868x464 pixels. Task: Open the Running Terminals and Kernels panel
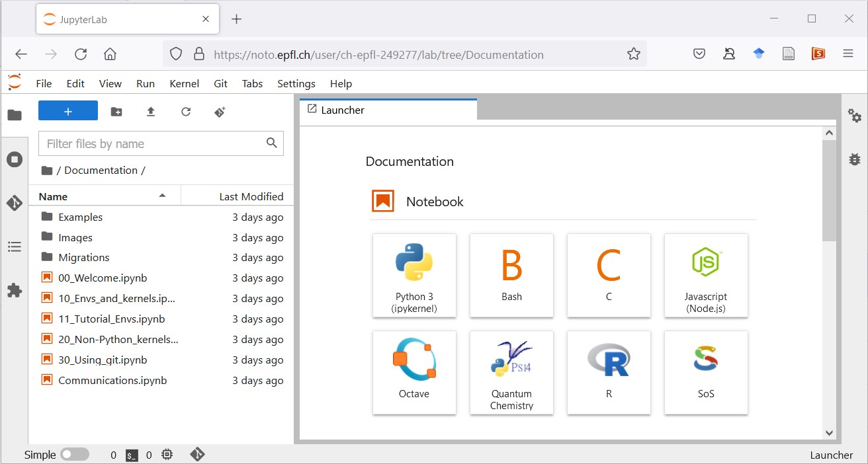point(15,159)
